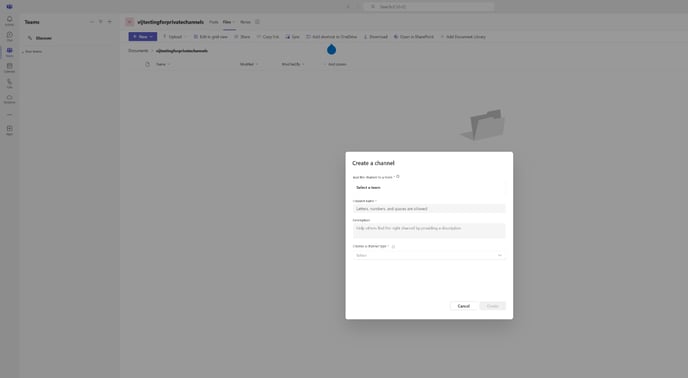Image resolution: width=688 pixels, height=378 pixels.
Task: Sort by the Modified By column header
Action: [x=293, y=65]
